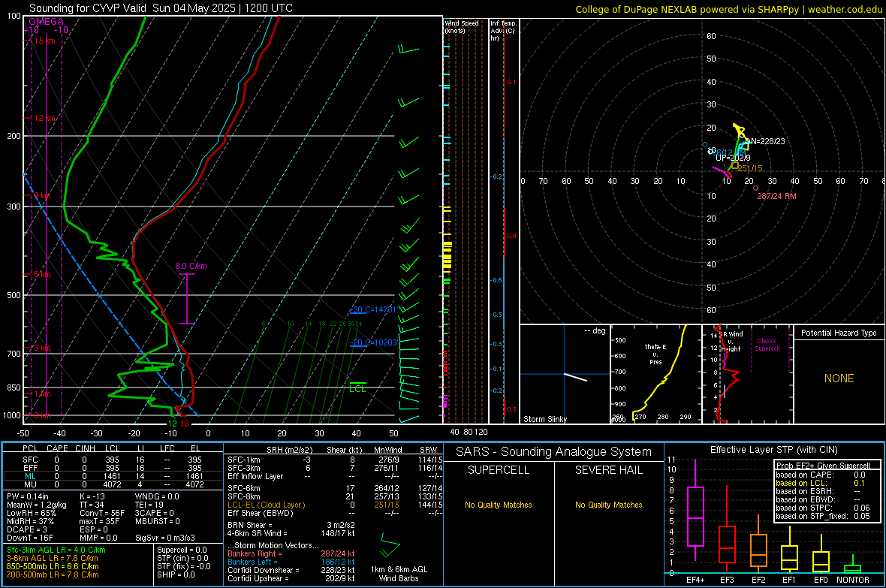Screen dimensions: 886x588
Task: Click the 'ConvT = 56F' value
Action: click(102, 514)
